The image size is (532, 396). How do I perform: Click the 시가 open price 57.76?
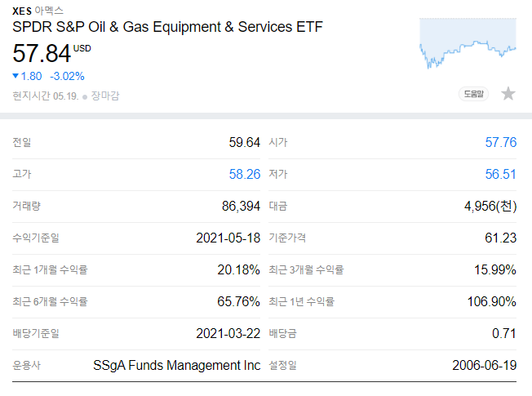(500, 142)
